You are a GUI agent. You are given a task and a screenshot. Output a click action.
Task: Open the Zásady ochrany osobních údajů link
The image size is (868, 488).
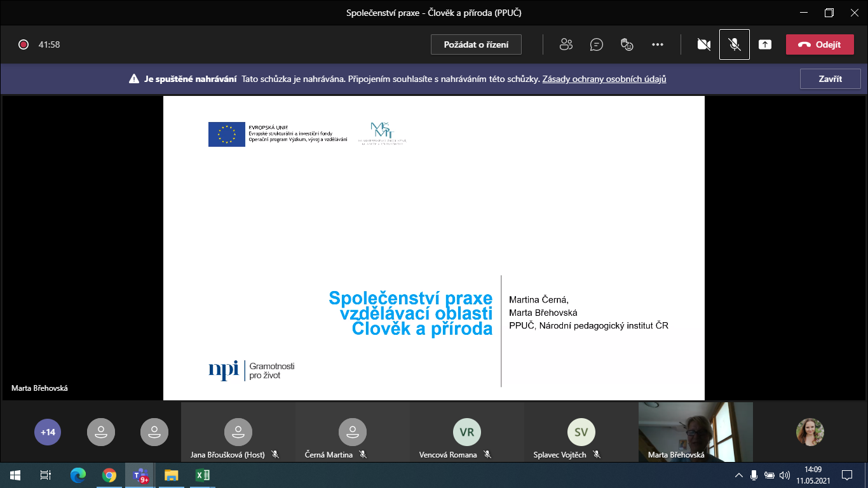[604, 79]
